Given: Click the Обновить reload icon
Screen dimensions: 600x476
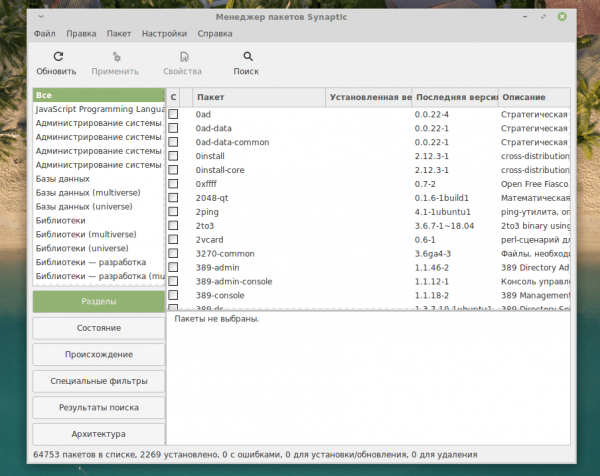Looking at the screenshot, I should 58,57.
